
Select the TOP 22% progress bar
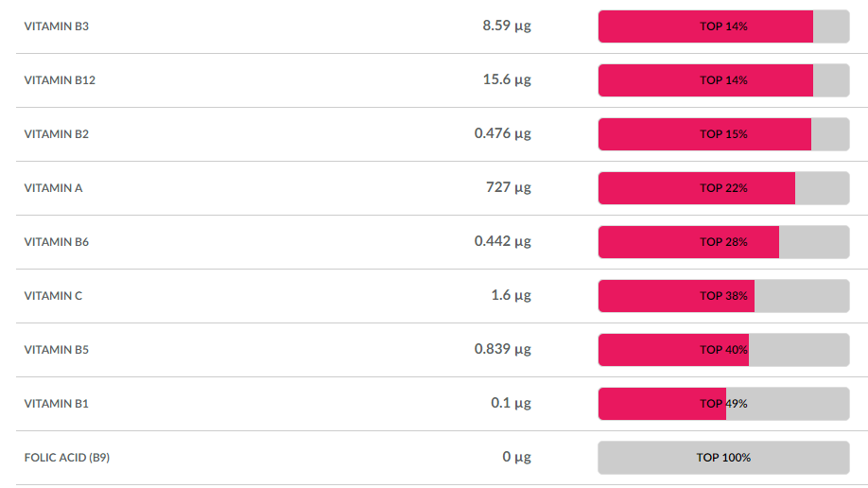723,188
